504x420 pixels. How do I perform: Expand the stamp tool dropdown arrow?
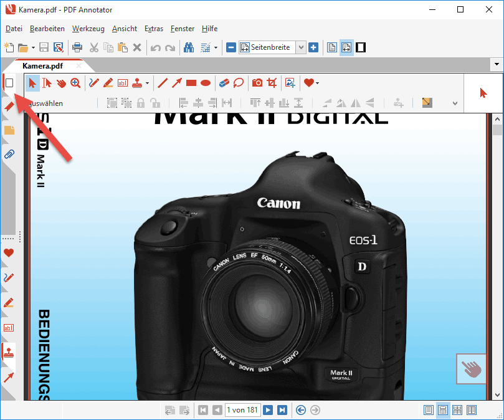pyautogui.click(x=147, y=84)
